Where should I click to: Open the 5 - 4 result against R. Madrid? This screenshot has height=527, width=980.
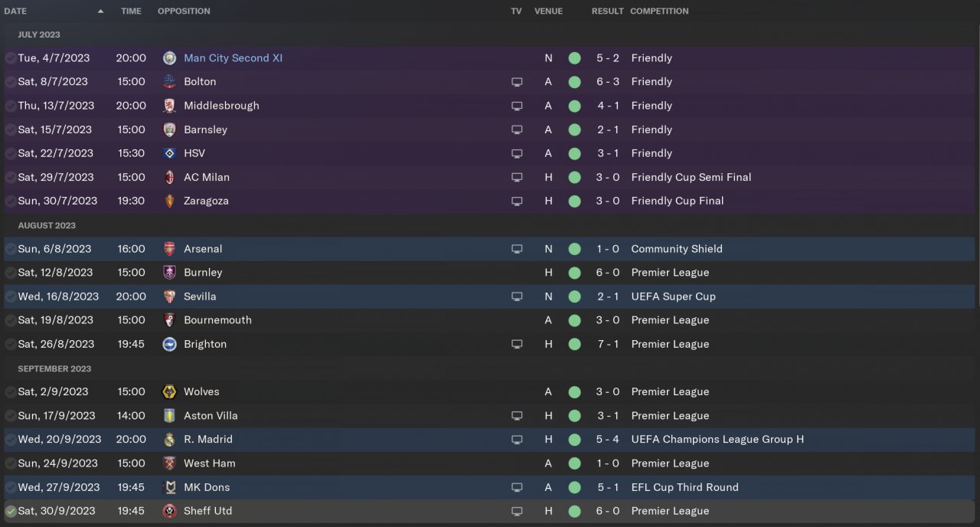pyautogui.click(x=608, y=440)
